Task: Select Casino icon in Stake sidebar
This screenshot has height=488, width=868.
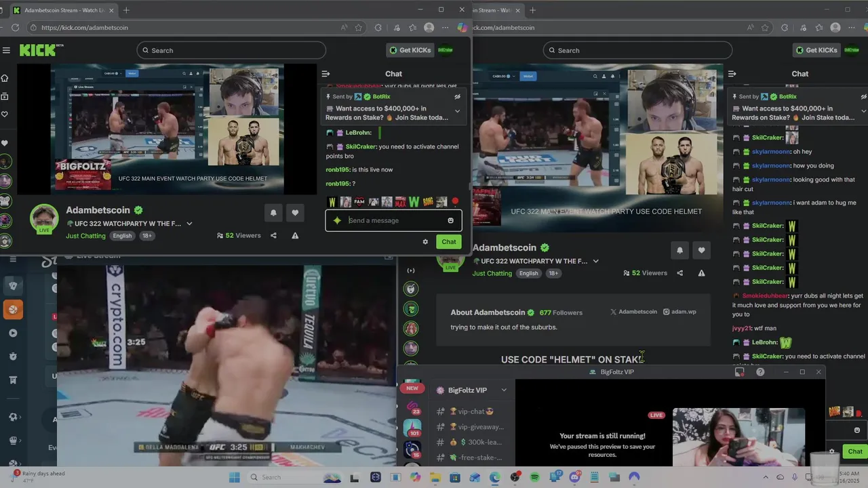Action: click(12, 285)
